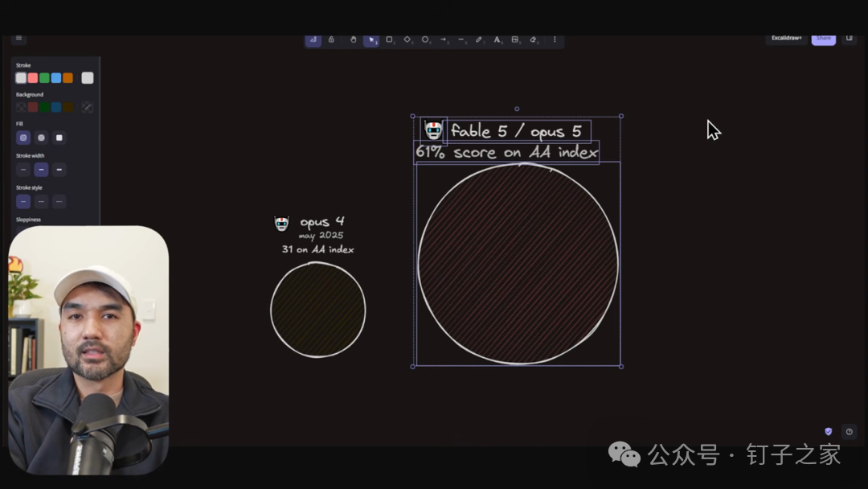Screen dimensions: 868x489
Task: Select the 'may 2025' text
Action: [321, 236]
